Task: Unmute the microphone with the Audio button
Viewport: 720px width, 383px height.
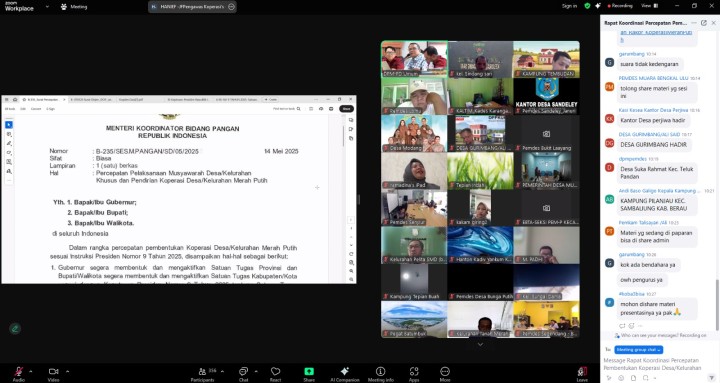Action: point(19,373)
